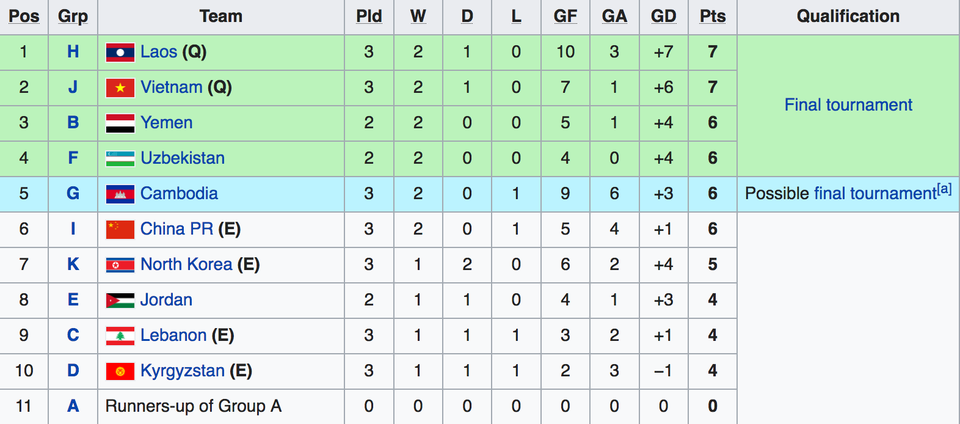Follow the Final tournament link
Viewport: 960px width, 424px height.
(849, 105)
